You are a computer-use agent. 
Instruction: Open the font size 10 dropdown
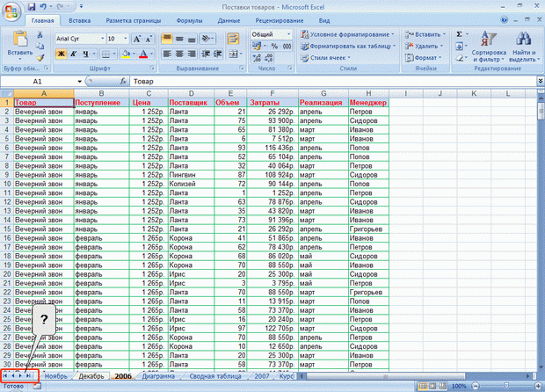coord(126,39)
